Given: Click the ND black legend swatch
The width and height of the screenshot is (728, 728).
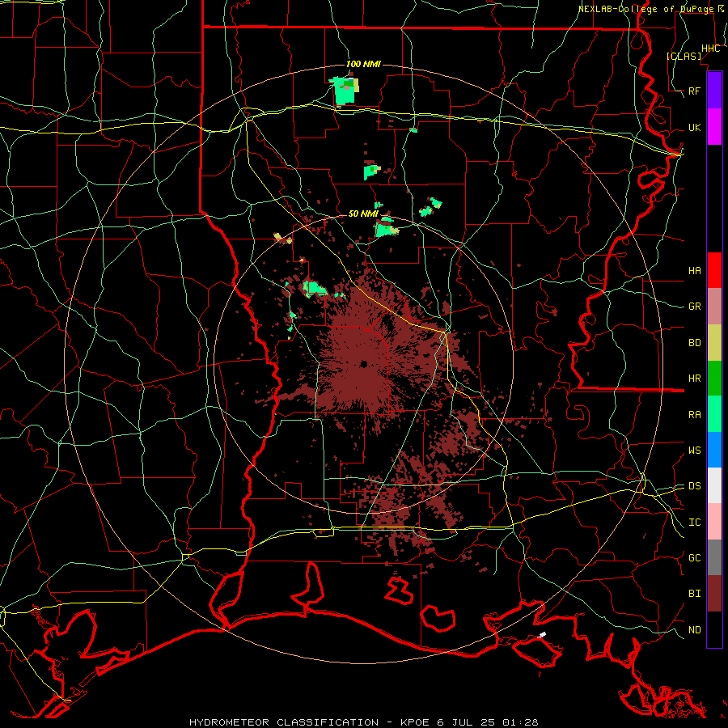Looking at the screenshot, I should coord(714,629).
